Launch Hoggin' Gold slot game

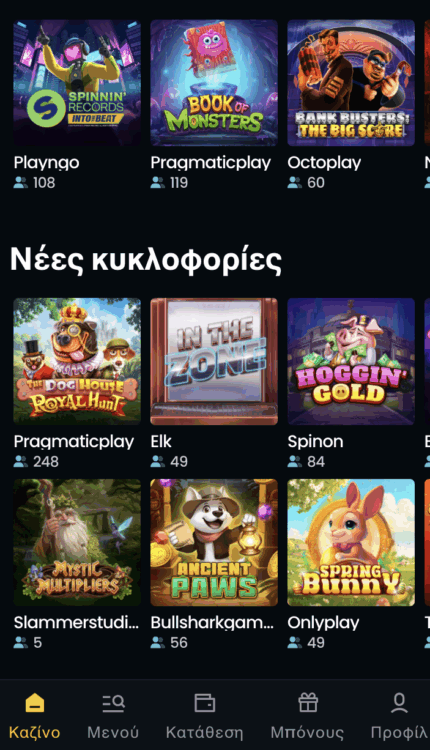pyautogui.click(x=351, y=361)
